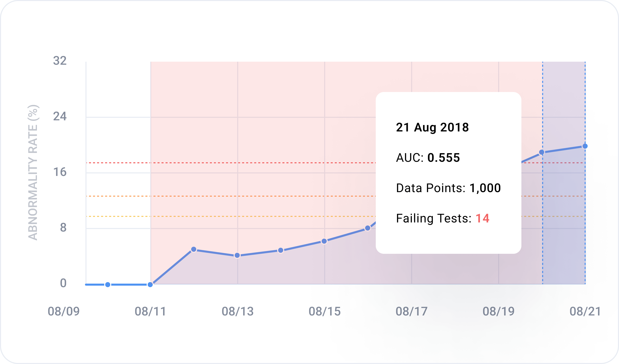The width and height of the screenshot is (619, 364).
Task: Click the 24 y-axis tick label
Action: coord(60,117)
